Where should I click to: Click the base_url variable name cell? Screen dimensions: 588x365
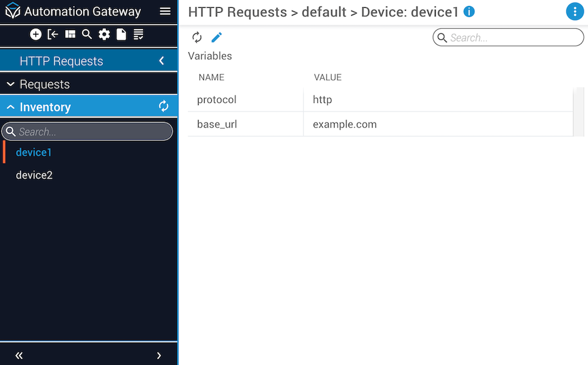click(x=246, y=124)
